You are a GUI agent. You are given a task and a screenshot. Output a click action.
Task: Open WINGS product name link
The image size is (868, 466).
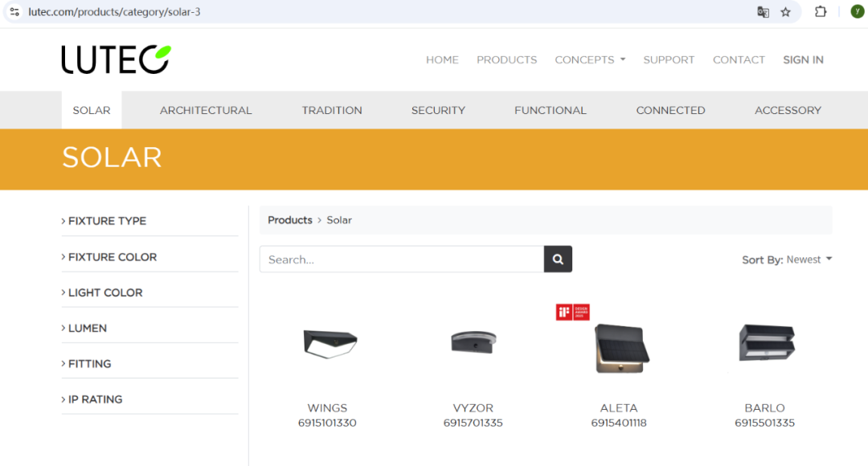327,408
